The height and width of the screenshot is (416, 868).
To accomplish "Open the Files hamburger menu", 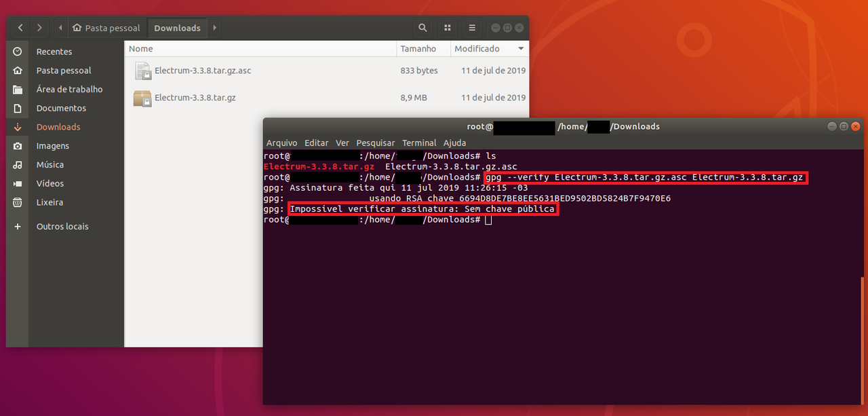I will pyautogui.click(x=472, y=28).
